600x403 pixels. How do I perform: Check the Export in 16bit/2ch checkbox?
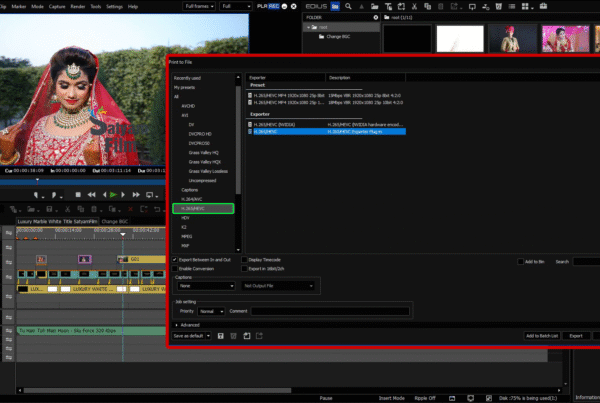244,269
